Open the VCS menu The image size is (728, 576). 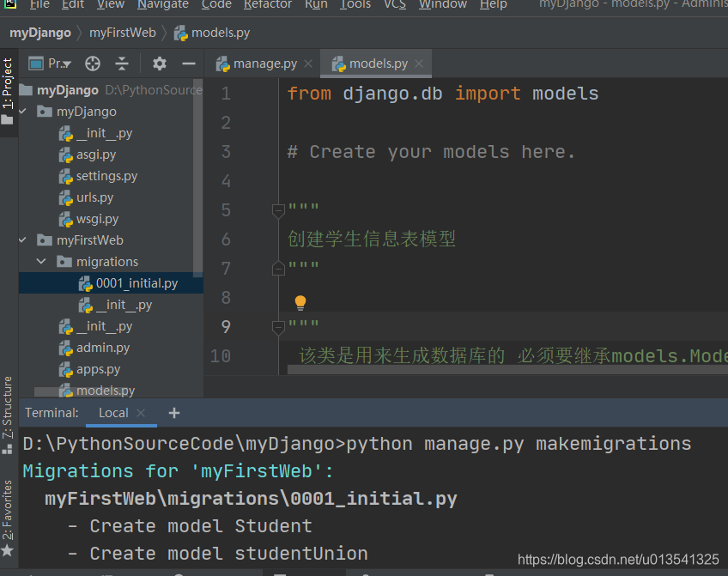(395, 4)
